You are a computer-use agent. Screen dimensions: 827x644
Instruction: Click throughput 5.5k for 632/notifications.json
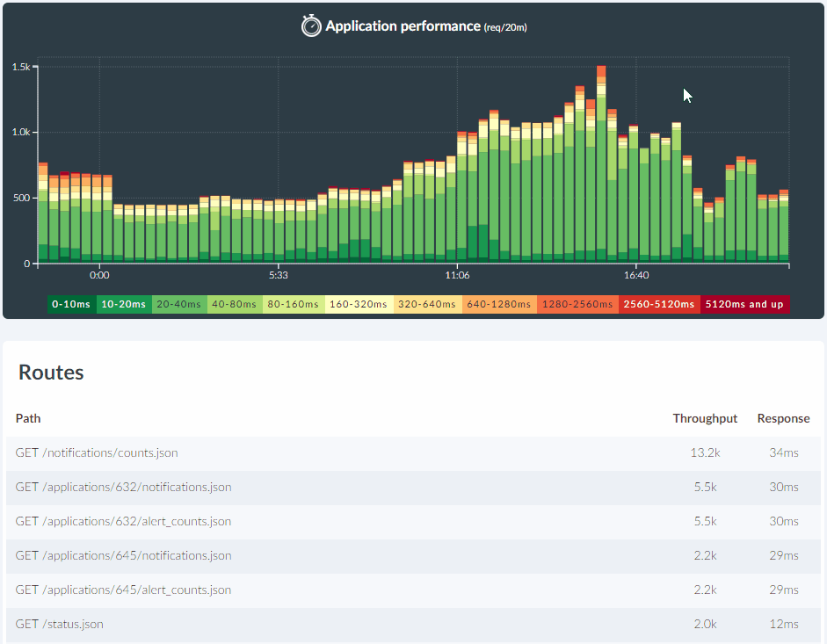coord(705,487)
